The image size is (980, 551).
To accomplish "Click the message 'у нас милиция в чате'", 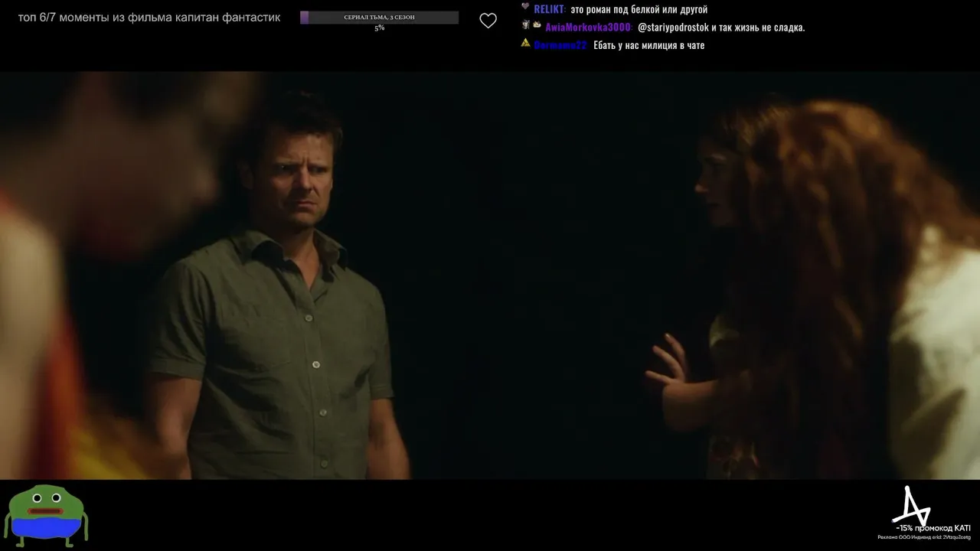I will [x=661, y=45].
